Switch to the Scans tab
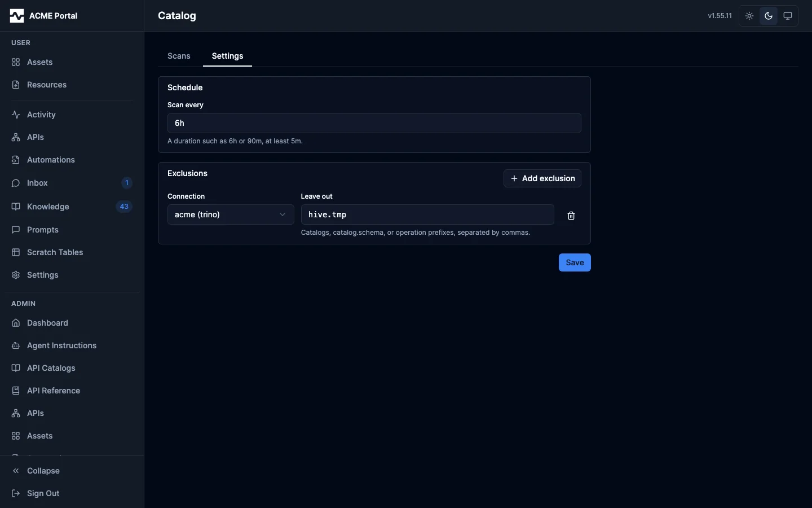Viewport: 812px width, 508px height. point(179,56)
